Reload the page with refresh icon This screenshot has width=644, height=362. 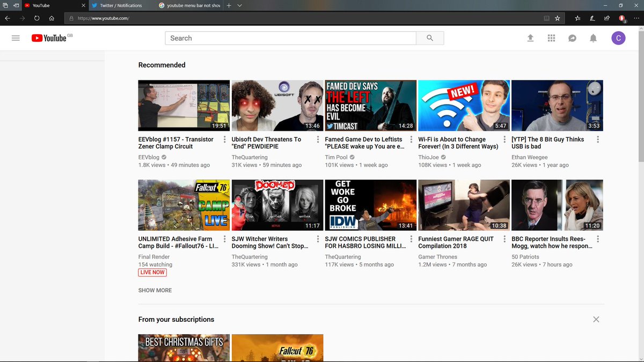click(37, 18)
